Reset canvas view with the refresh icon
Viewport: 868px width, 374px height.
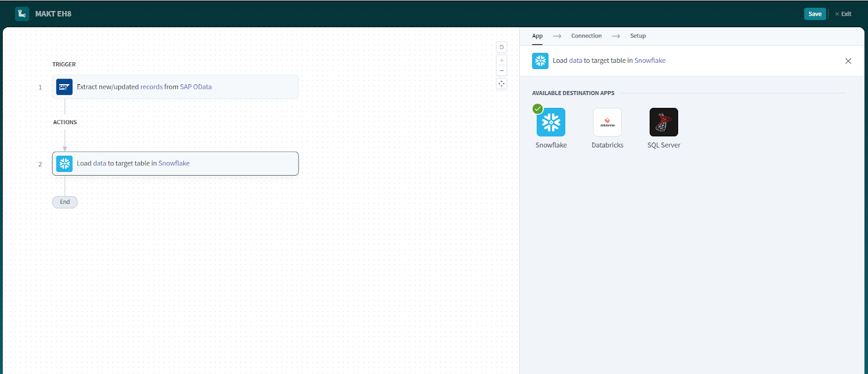click(502, 47)
